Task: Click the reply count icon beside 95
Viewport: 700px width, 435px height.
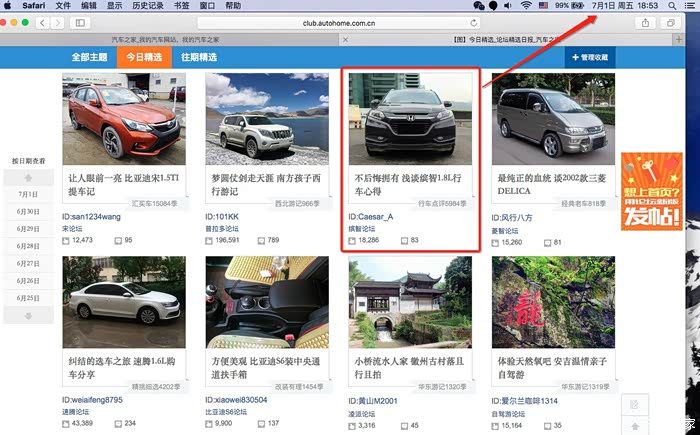Action: (118, 241)
